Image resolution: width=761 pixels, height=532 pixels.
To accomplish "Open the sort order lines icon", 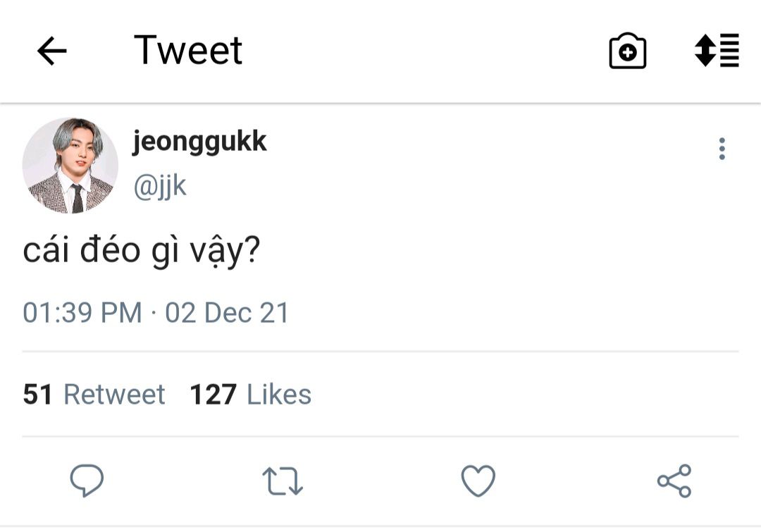I will (x=717, y=51).
